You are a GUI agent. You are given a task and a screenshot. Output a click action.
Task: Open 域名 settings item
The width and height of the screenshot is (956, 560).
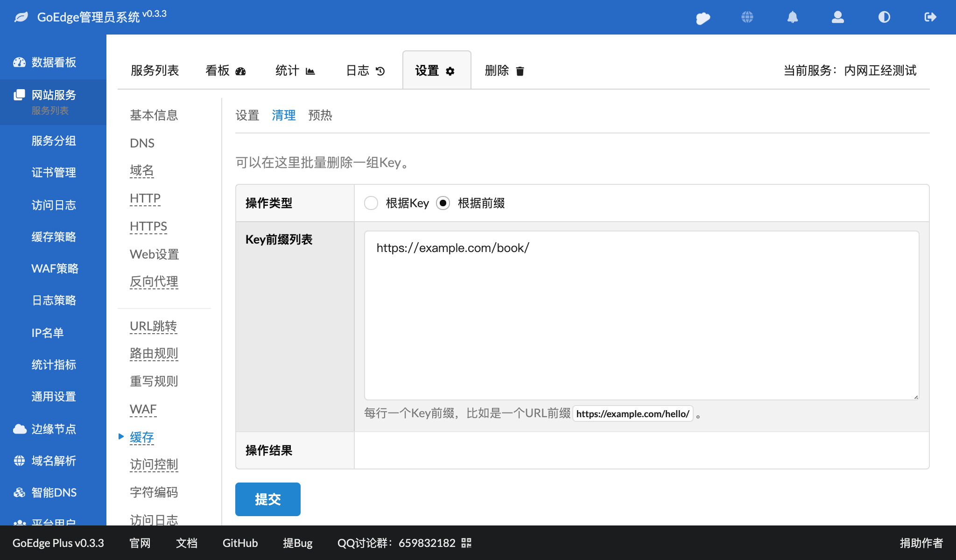142,170
